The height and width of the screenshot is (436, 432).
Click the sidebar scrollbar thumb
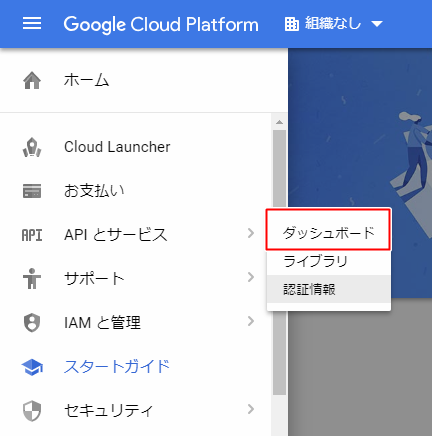[x=279, y=263]
